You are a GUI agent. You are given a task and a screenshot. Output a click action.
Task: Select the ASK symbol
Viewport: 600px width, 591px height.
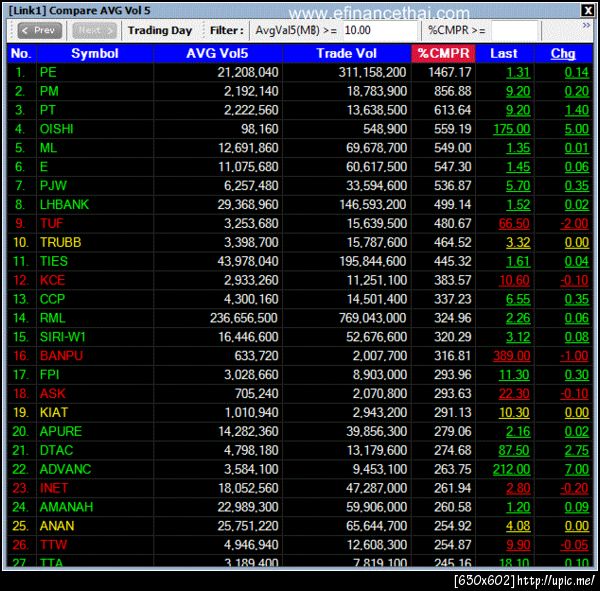pos(53,393)
